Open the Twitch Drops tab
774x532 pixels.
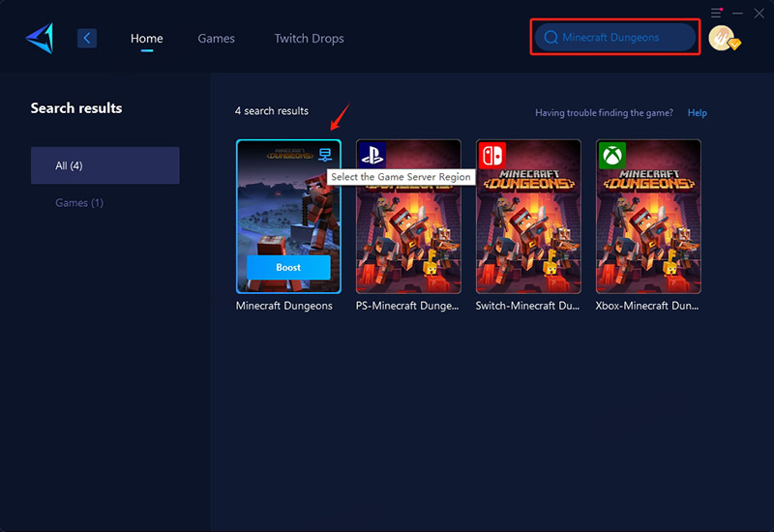tap(309, 38)
